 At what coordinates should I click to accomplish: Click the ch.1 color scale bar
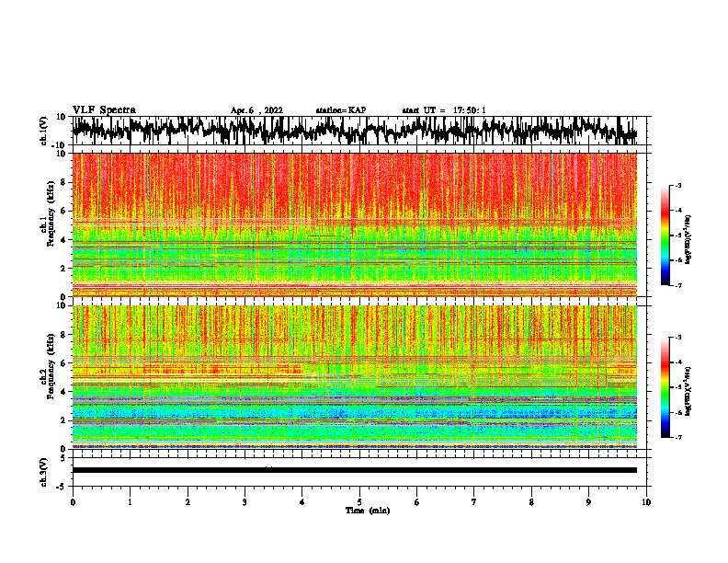665,236
